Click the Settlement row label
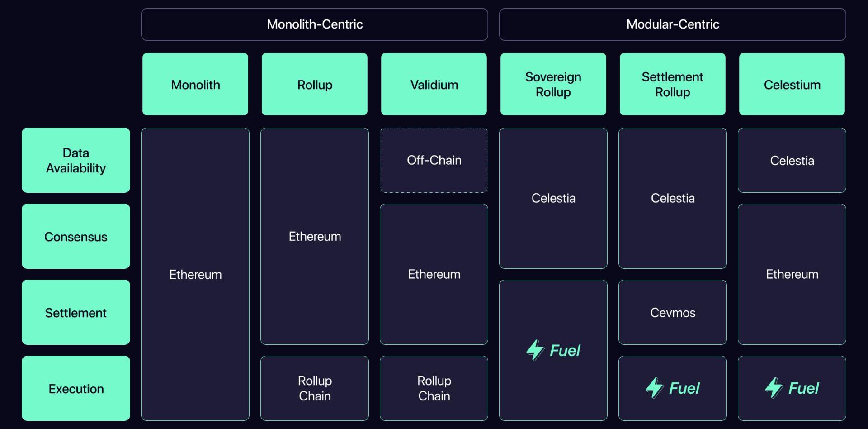 [x=76, y=312]
